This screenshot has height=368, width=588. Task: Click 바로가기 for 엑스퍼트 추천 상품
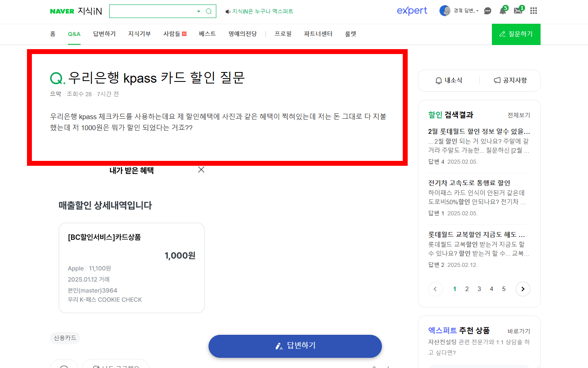pos(518,331)
